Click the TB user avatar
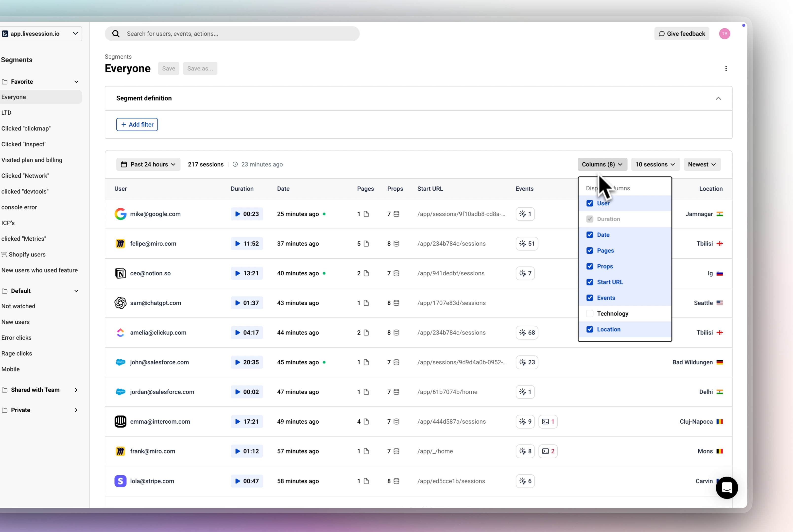Screen dimensions: 793x532 [724, 33]
